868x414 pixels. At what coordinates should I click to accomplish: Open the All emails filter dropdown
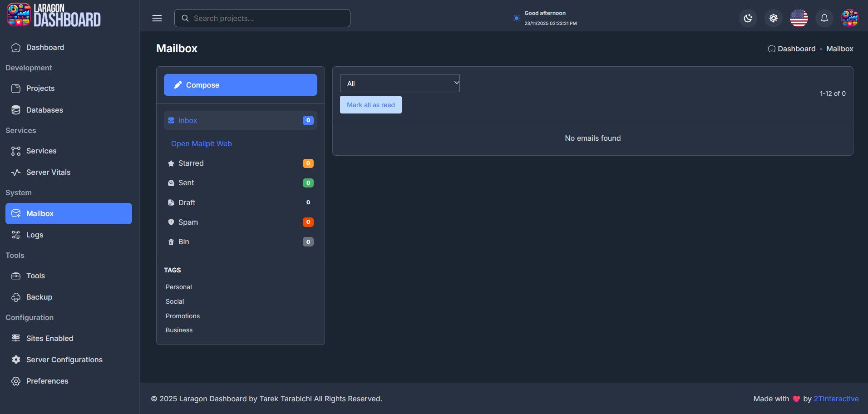[399, 83]
